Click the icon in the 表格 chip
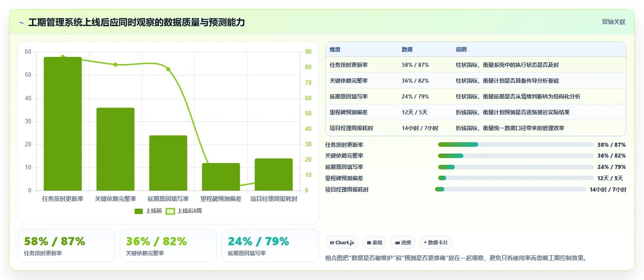Screen dimensions: 644x280 [369, 243]
